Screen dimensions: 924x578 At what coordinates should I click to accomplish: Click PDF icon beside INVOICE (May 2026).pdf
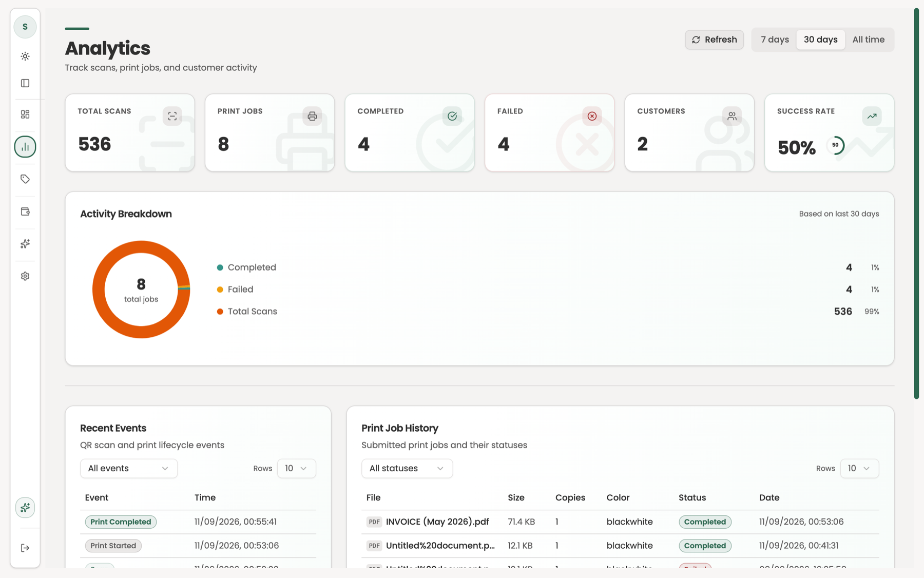(374, 522)
